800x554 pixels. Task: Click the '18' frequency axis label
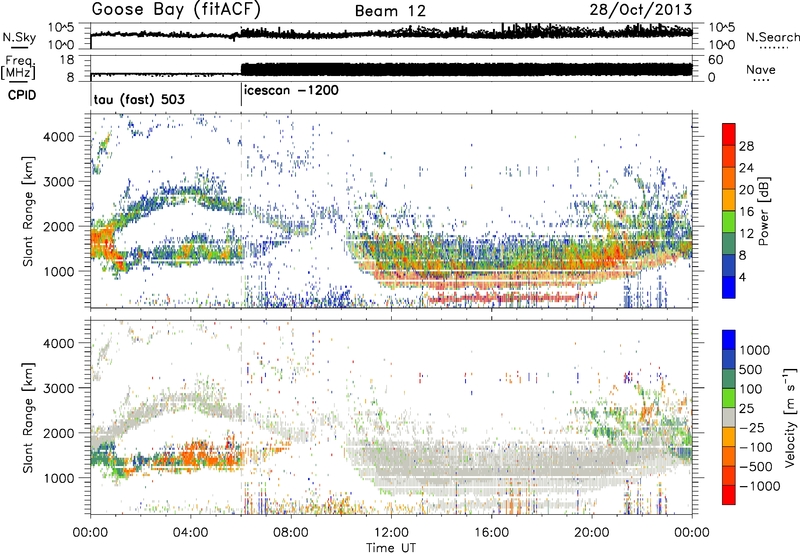67,60
